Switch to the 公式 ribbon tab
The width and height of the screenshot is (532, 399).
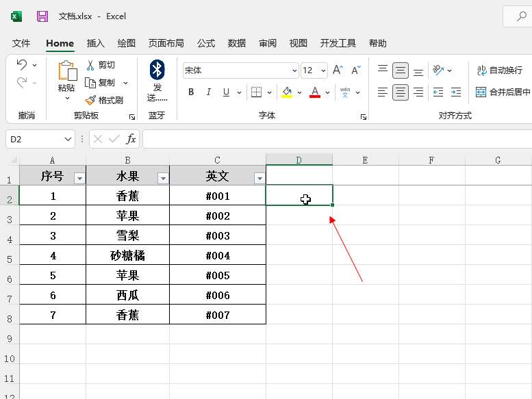click(x=206, y=43)
